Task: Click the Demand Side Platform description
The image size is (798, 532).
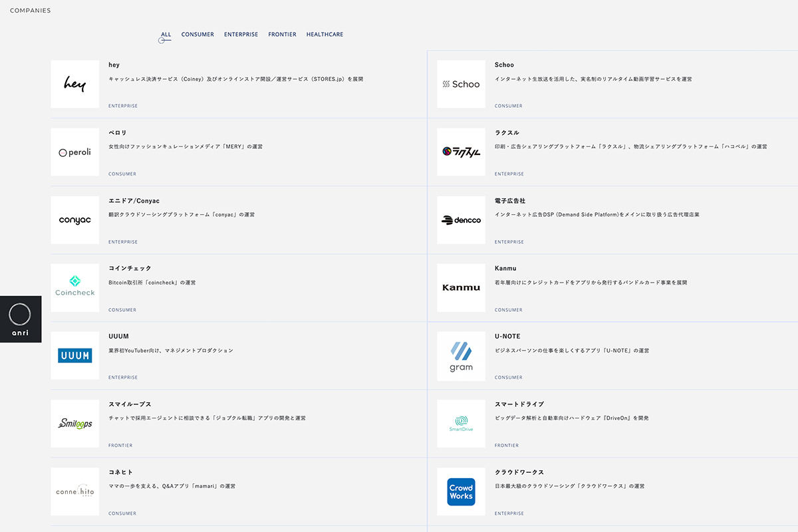Action: 597,215
